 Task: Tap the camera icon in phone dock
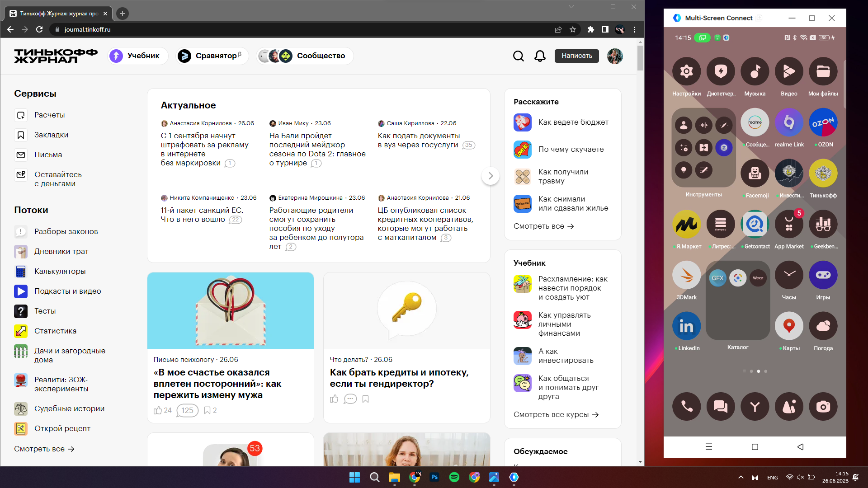[823, 407]
